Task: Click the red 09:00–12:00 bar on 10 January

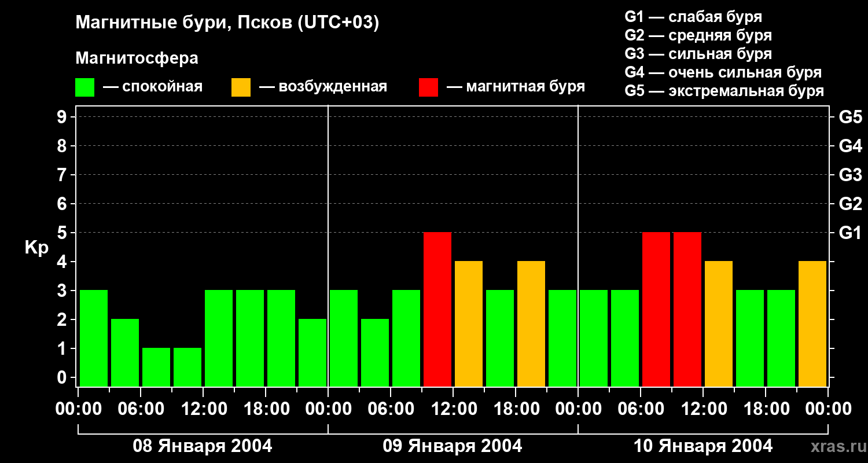Action: [687, 309]
